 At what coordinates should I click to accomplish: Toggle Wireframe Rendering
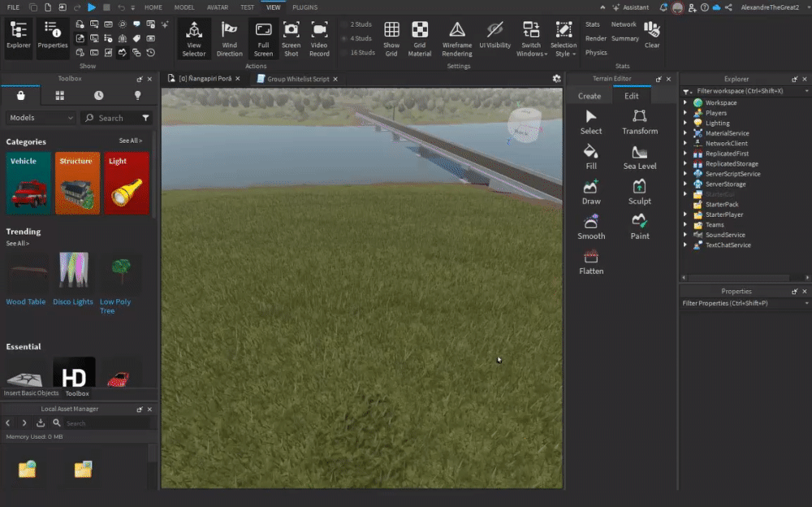point(456,39)
